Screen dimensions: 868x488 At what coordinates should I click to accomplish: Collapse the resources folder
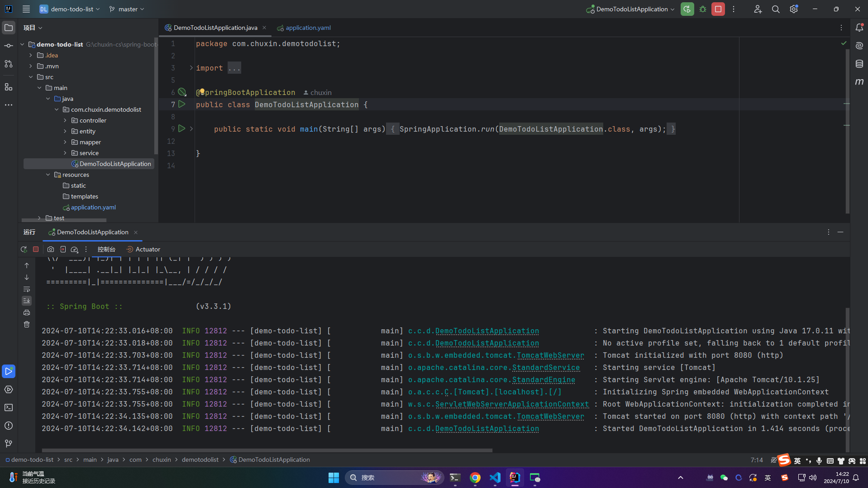48,175
